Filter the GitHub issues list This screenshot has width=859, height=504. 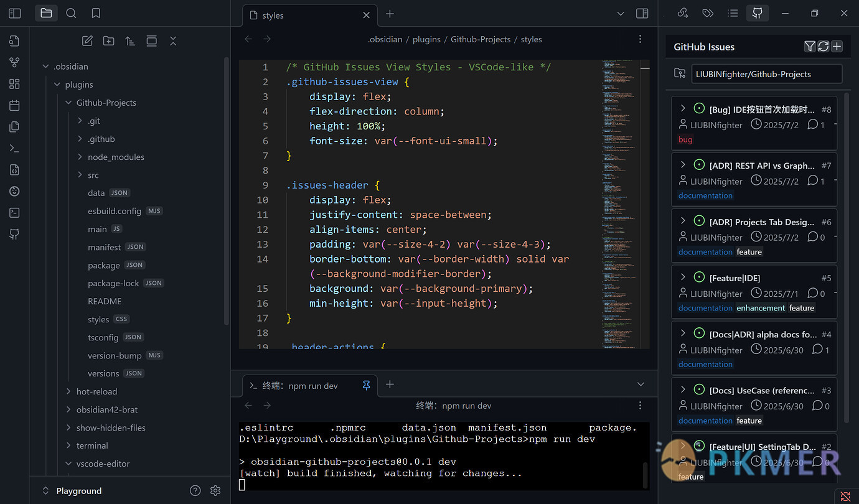click(x=810, y=47)
